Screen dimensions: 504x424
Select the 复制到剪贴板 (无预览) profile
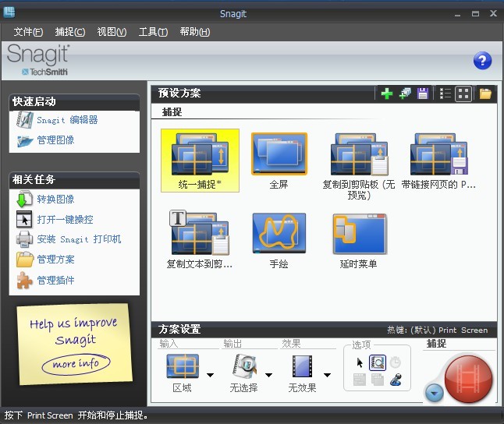tap(359, 166)
